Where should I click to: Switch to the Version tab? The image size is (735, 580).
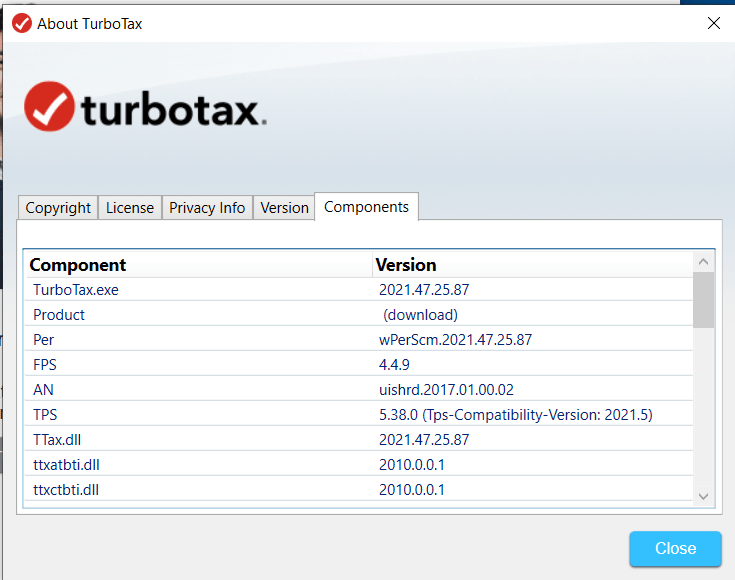coord(284,207)
